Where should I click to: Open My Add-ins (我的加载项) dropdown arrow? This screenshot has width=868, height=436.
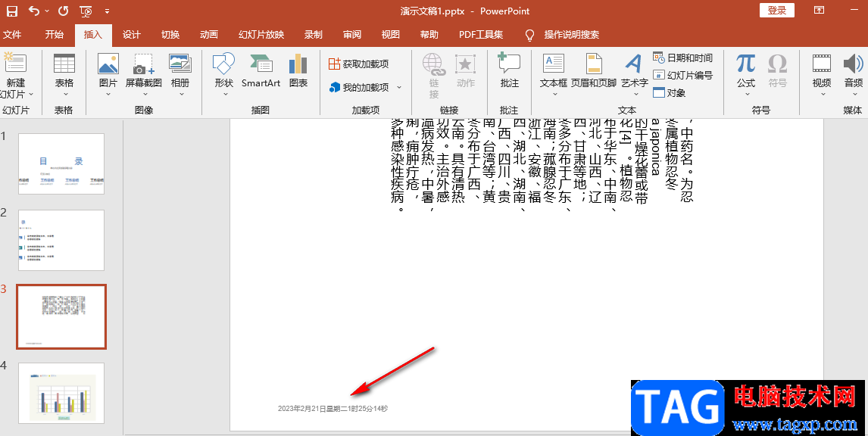click(x=399, y=88)
